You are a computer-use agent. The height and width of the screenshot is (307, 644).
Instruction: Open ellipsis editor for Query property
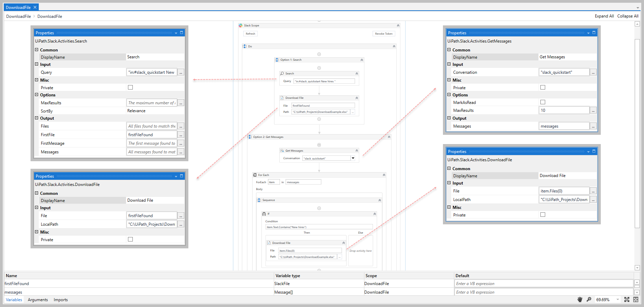pos(181,72)
